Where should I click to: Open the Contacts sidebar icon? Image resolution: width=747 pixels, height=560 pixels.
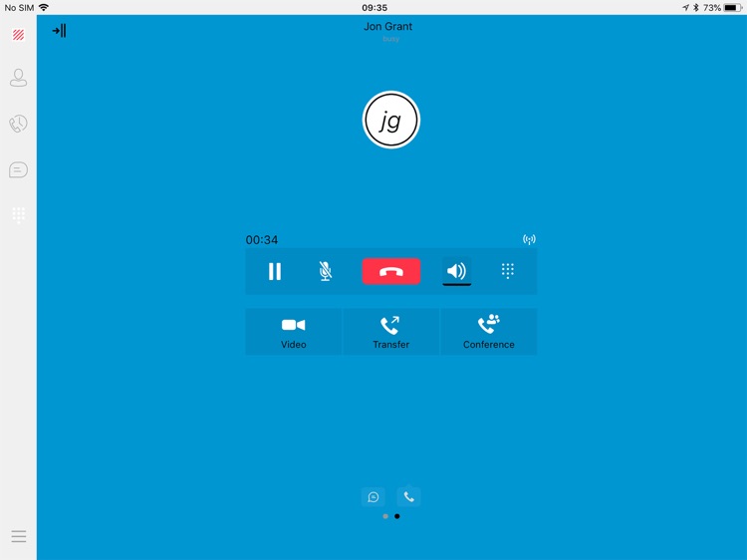[x=19, y=78]
